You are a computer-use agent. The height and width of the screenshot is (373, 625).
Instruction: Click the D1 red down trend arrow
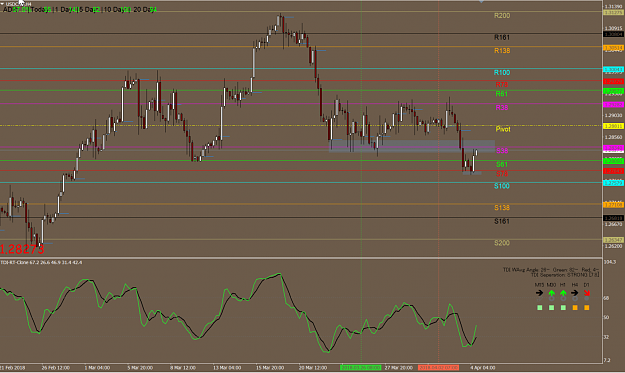click(586, 293)
